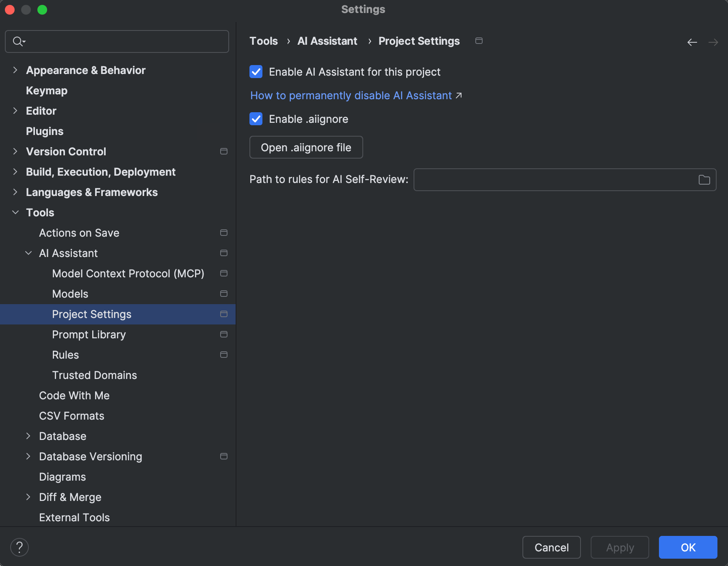Click the per-project indicator icon next to Models

pyautogui.click(x=224, y=294)
